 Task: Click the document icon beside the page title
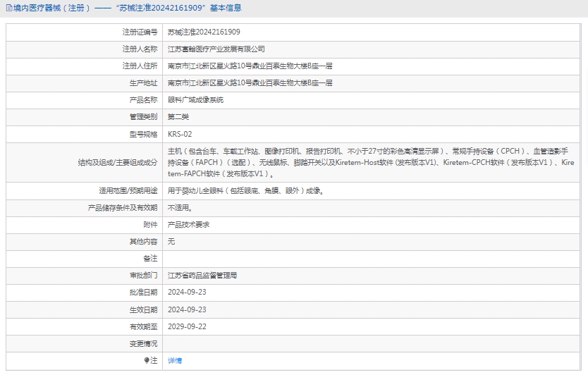click(x=7, y=8)
